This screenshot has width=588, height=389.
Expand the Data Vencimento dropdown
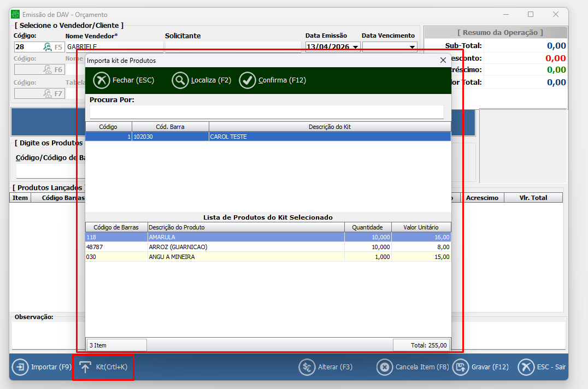pyautogui.click(x=412, y=47)
